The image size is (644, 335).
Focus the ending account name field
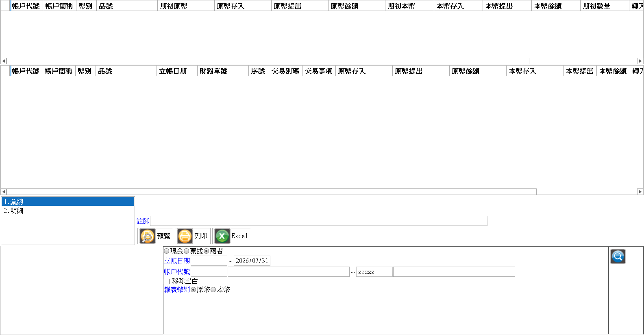pyautogui.click(x=454, y=272)
